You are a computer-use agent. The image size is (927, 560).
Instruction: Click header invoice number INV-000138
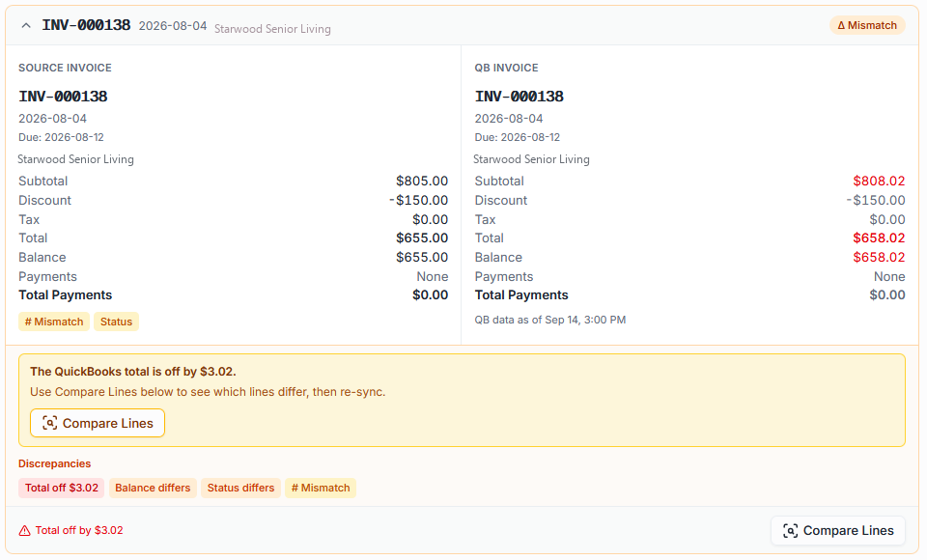coord(86,25)
